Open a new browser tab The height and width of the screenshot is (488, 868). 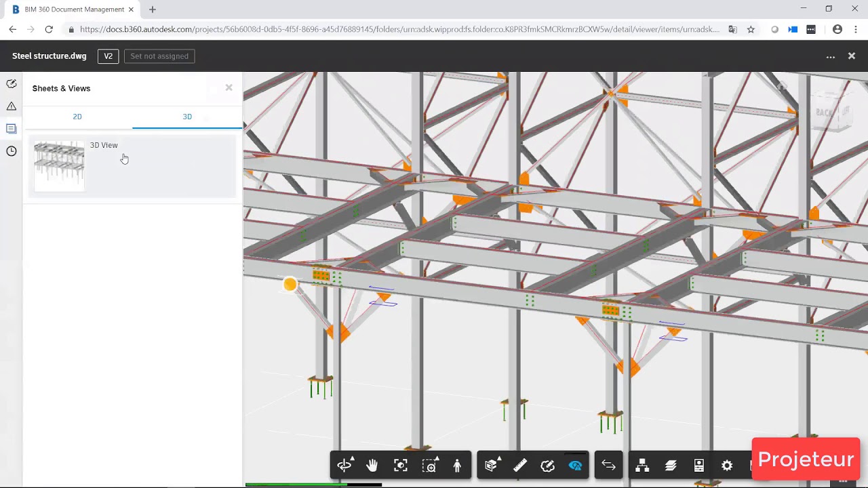[152, 9]
